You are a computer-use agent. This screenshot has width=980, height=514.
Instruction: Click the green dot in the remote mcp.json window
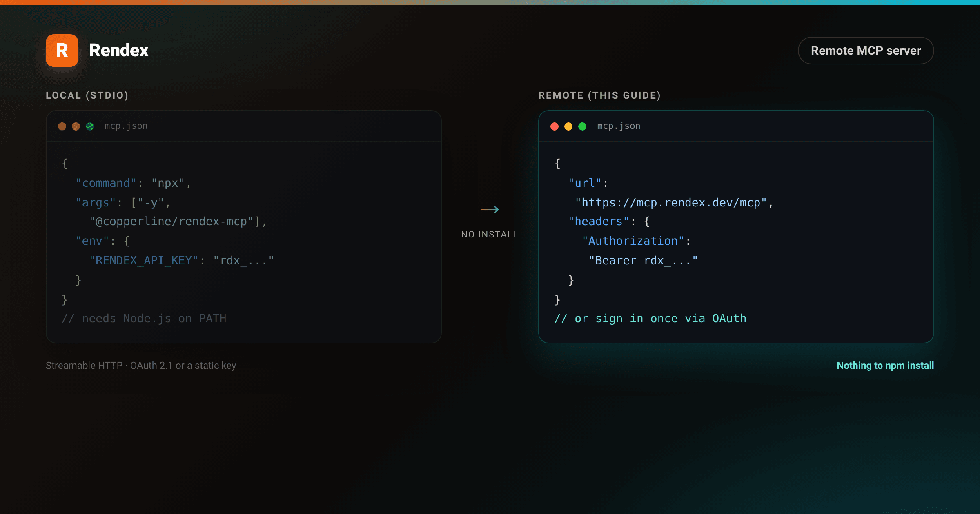click(582, 126)
